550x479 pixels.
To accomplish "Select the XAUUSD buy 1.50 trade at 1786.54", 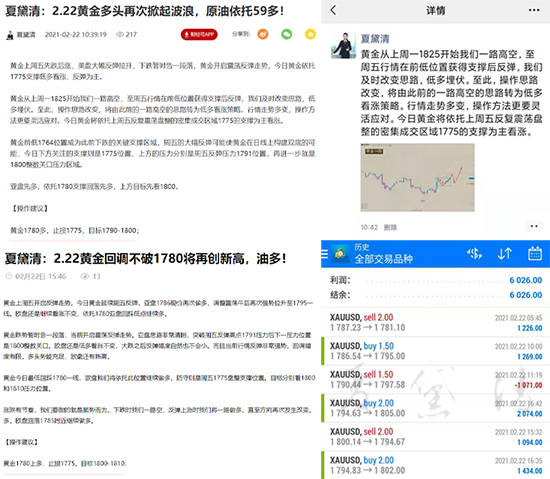I will tap(435, 351).
